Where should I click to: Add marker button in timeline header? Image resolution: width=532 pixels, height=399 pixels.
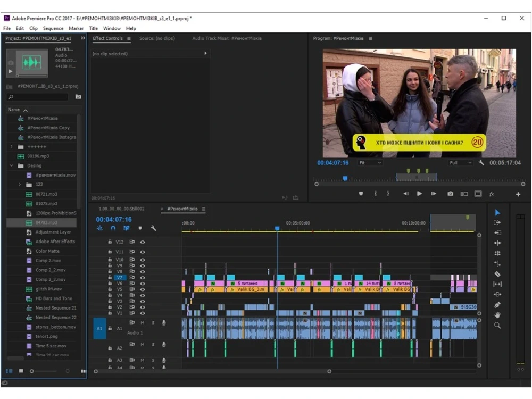point(140,228)
